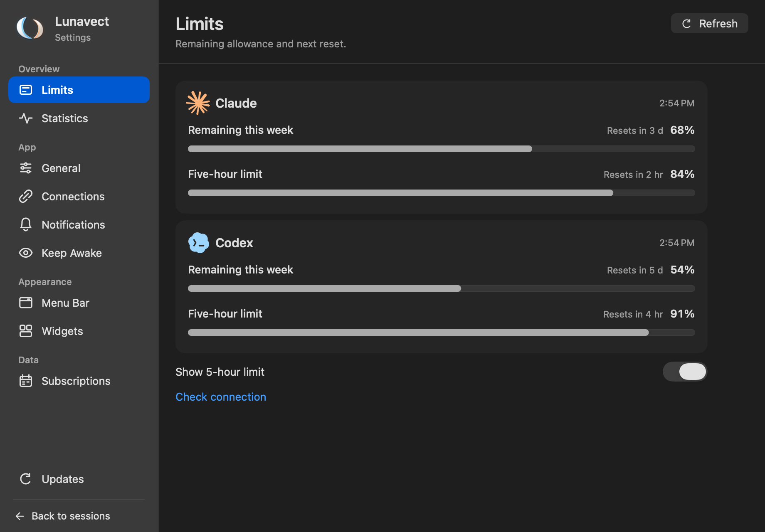Viewport: 765px width, 532px height.
Task: Go to General settings
Action: pyautogui.click(x=79, y=168)
